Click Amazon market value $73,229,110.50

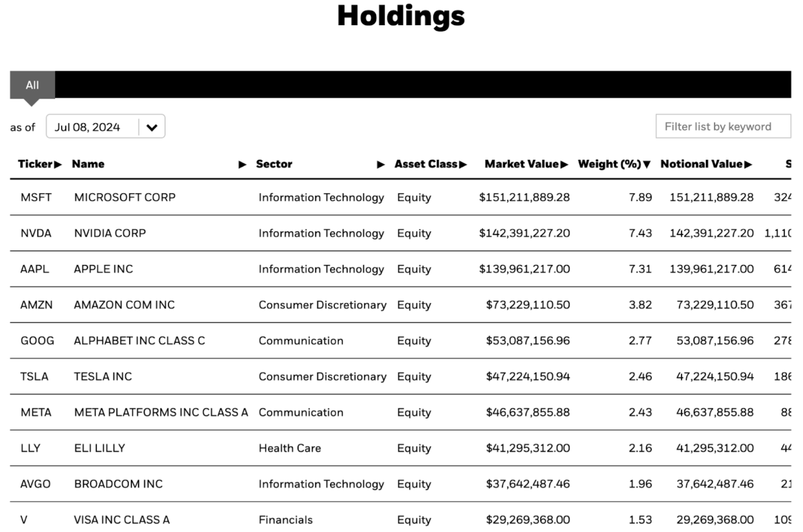point(528,305)
